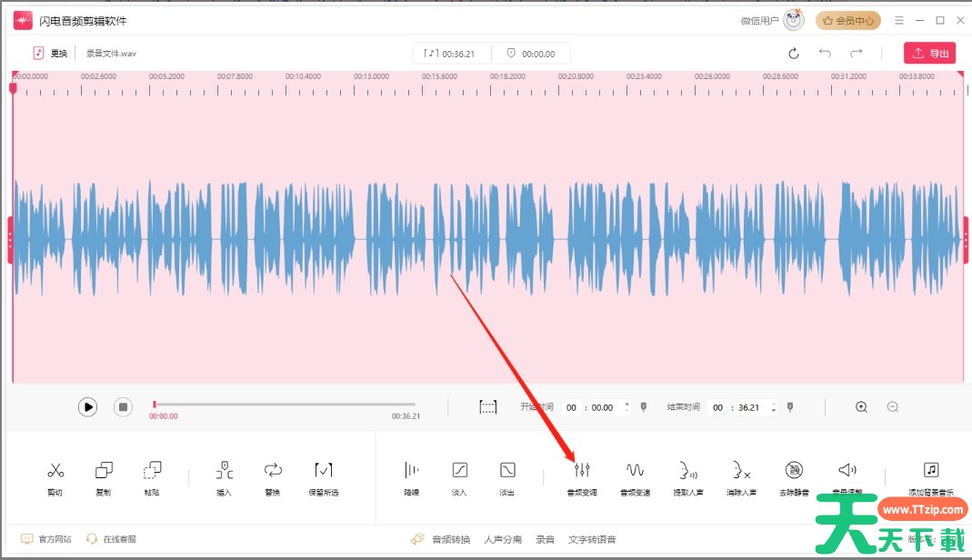Open the 会员中心 member center
This screenshot has height=560, width=972.
click(847, 20)
